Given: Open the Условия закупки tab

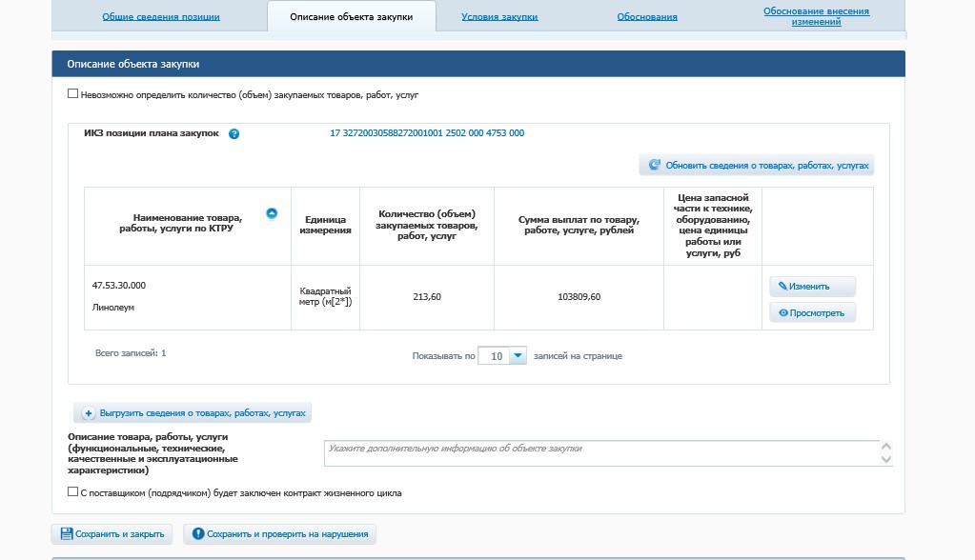Looking at the screenshot, I should click(499, 17).
